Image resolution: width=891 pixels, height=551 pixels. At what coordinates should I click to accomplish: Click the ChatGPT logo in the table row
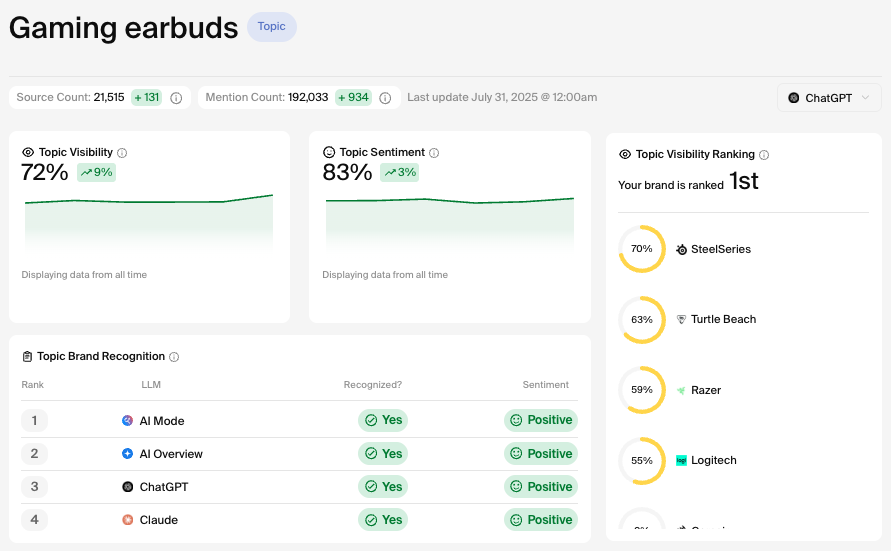coord(127,487)
